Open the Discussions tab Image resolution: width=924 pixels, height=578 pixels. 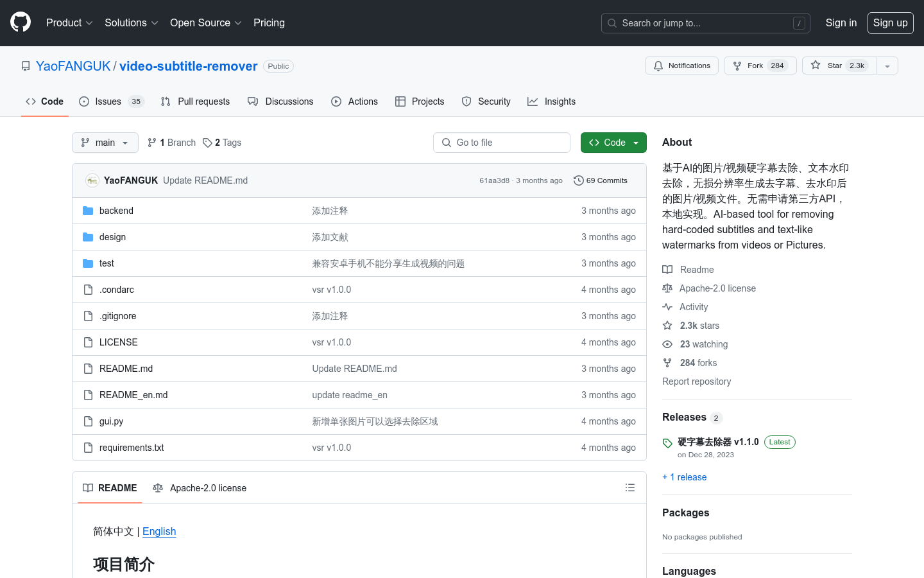click(280, 101)
